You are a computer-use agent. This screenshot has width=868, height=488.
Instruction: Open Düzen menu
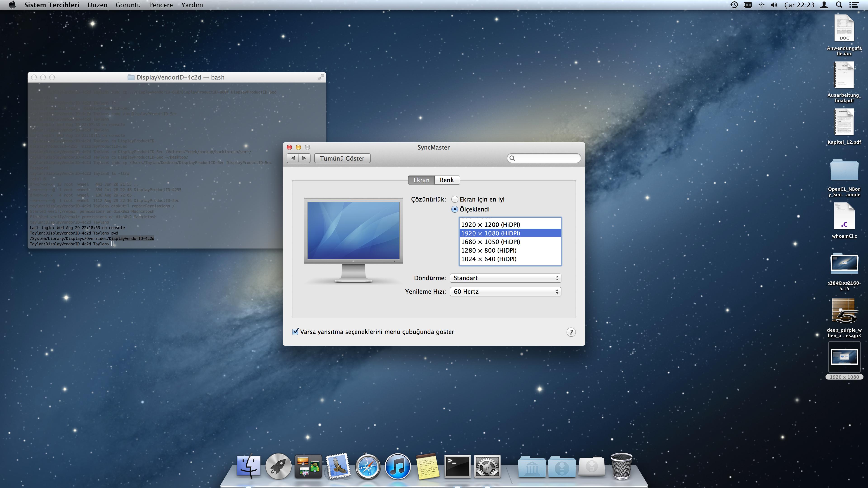97,5
